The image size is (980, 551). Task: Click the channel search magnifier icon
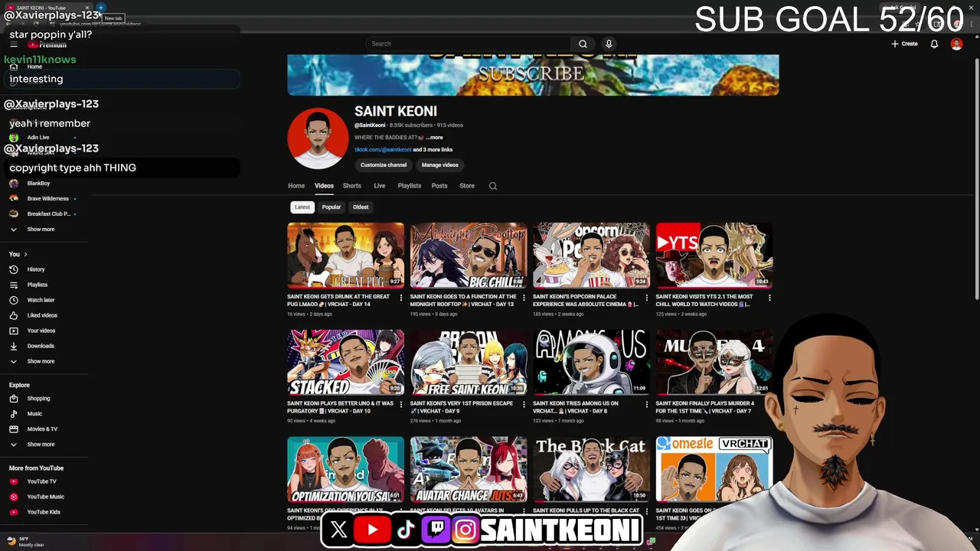pos(493,186)
